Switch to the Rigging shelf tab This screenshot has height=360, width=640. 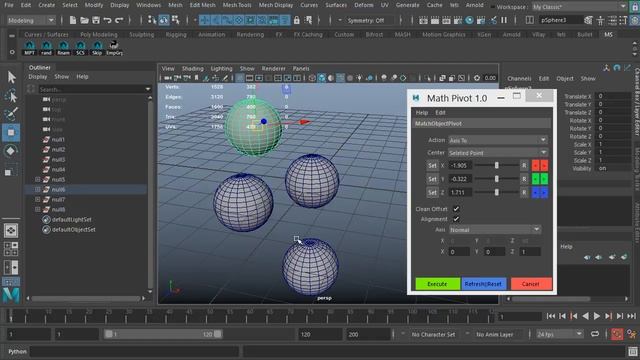click(176, 35)
